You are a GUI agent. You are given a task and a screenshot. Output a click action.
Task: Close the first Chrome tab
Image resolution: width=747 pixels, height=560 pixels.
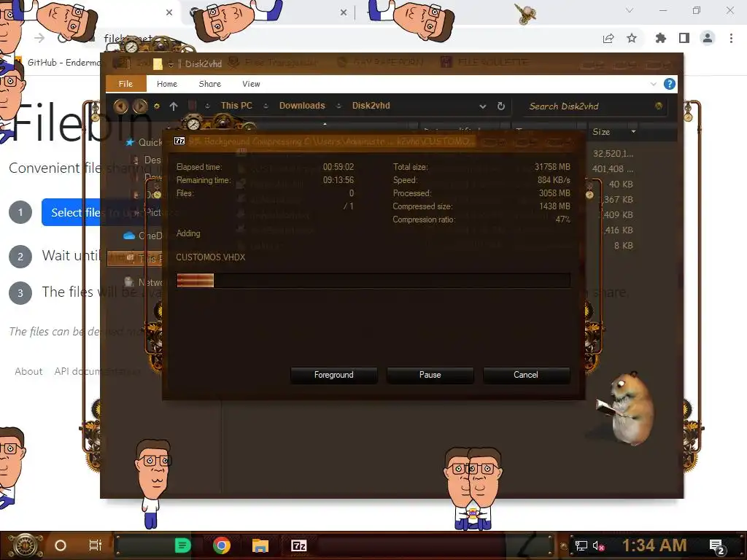169,12
